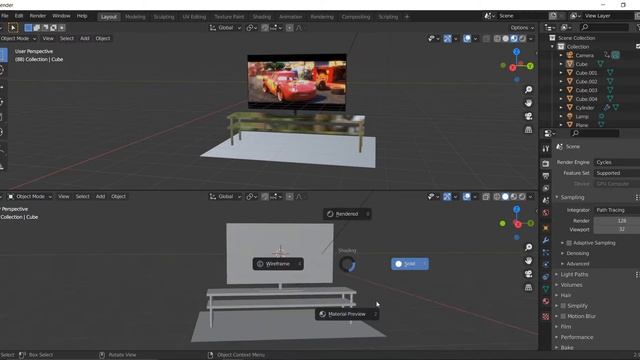Select Material Preview in shading pie menu

[347, 314]
